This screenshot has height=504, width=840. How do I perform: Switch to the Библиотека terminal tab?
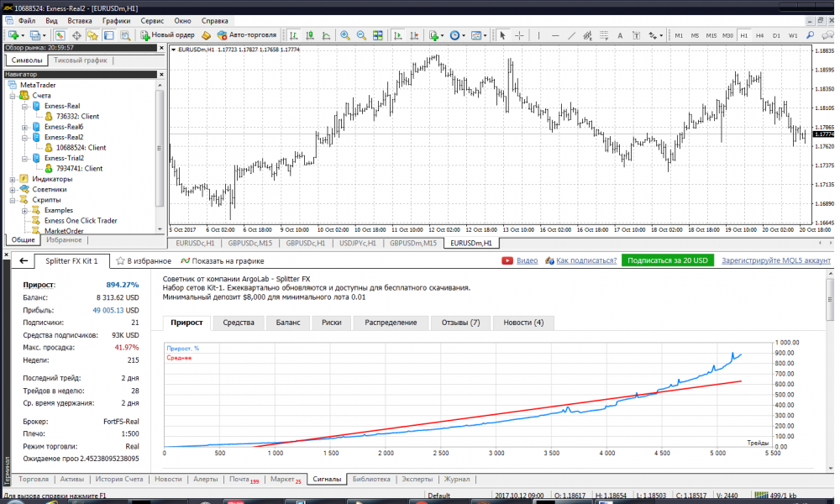pyautogui.click(x=371, y=480)
